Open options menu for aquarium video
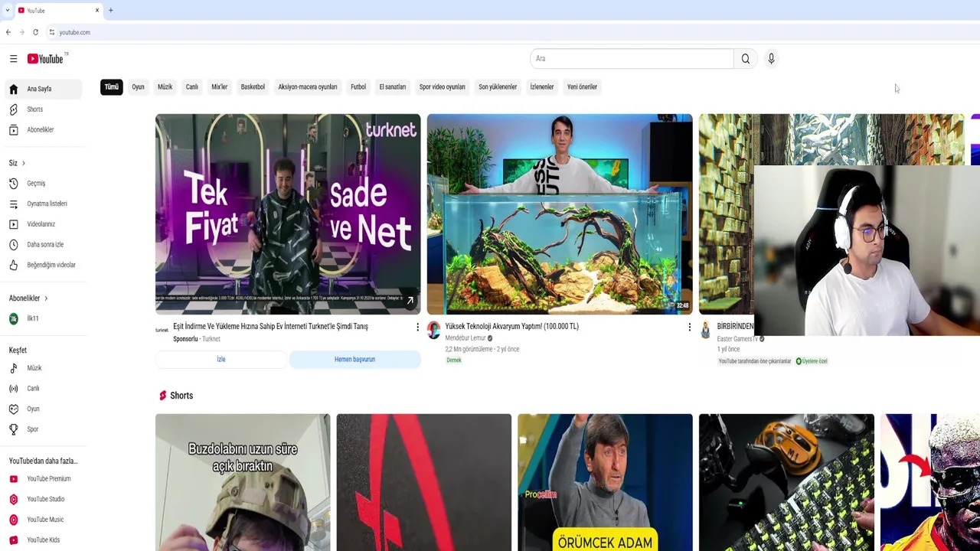This screenshot has width=980, height=551. 689,328
